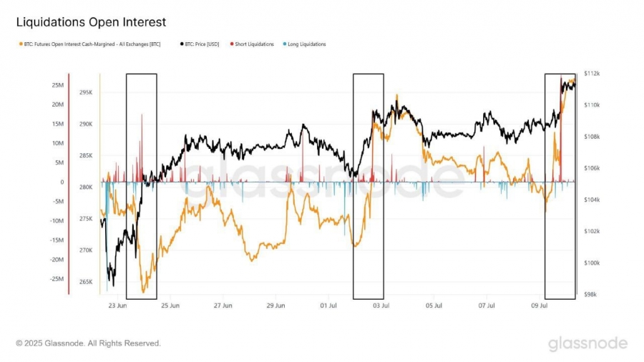Click the orange Futures Open Interest legend dot
This screenshot has height=362, width=644.
point(21,44)
